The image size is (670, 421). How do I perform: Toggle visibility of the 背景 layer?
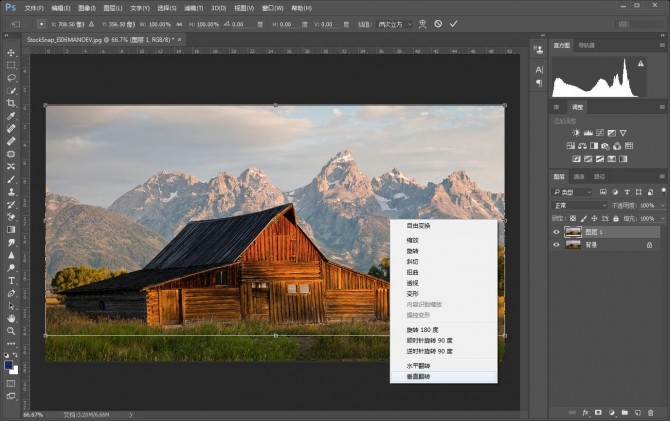(557, 244)
